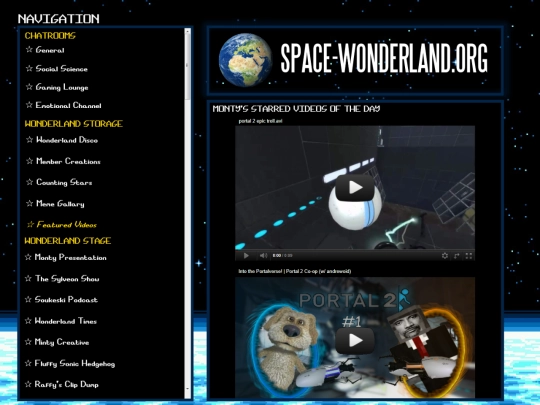Click the CHATROOMS section heading
This screenshot has height=405, width=540.
click(50, 35)
